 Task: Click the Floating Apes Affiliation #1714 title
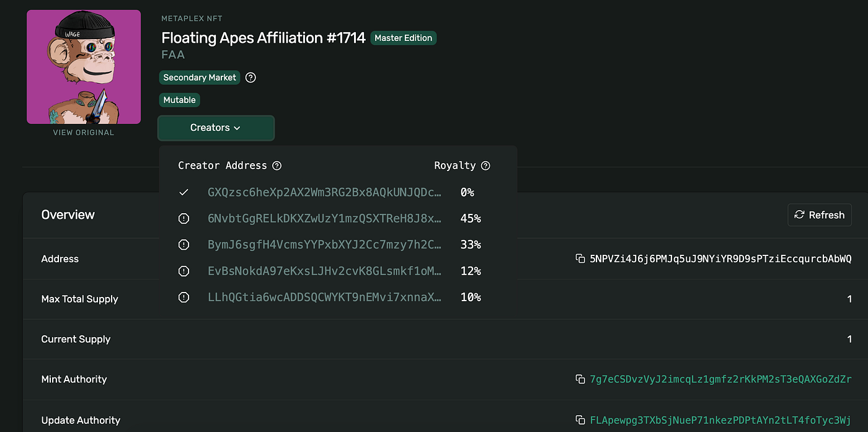263,38
